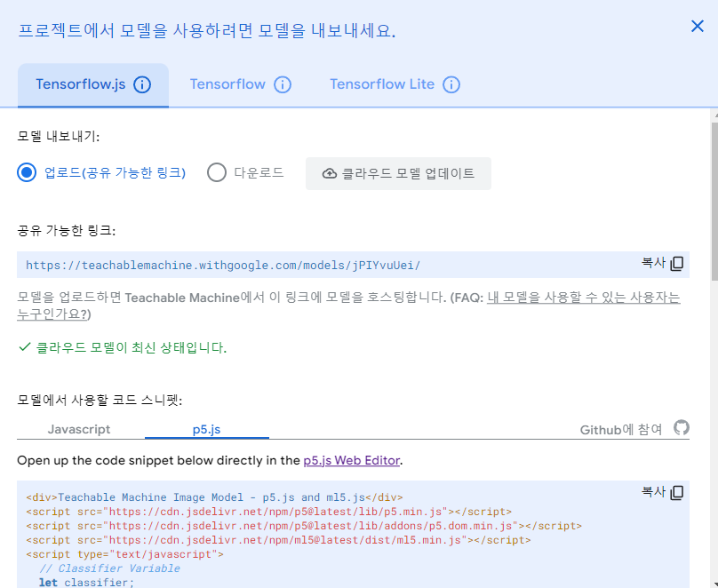
Task: Click the vertical scrollbar thumb
Action: [714, 202]
